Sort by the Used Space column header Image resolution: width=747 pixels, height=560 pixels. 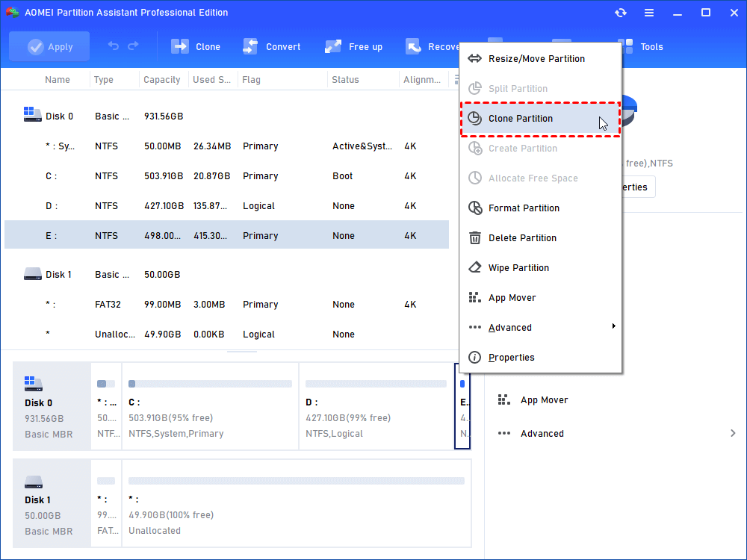[211, 80]
